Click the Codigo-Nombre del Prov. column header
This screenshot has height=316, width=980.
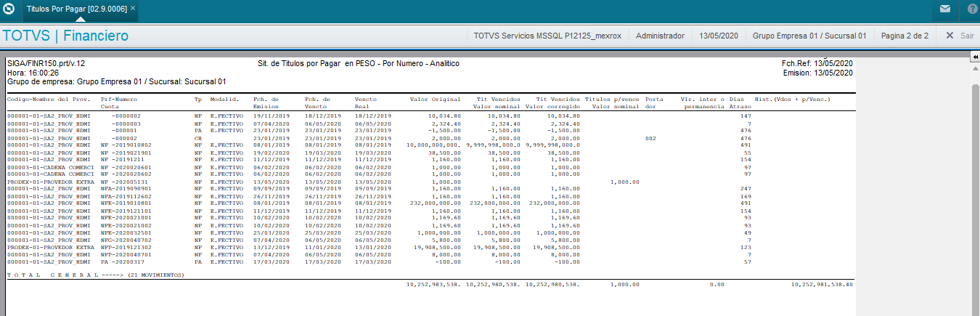point(49,99)
